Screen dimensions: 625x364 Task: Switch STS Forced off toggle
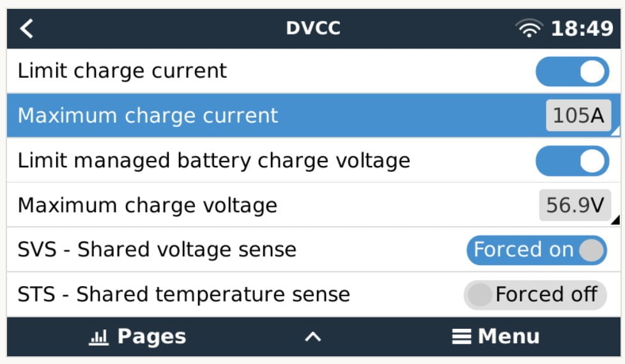[536, 294]
